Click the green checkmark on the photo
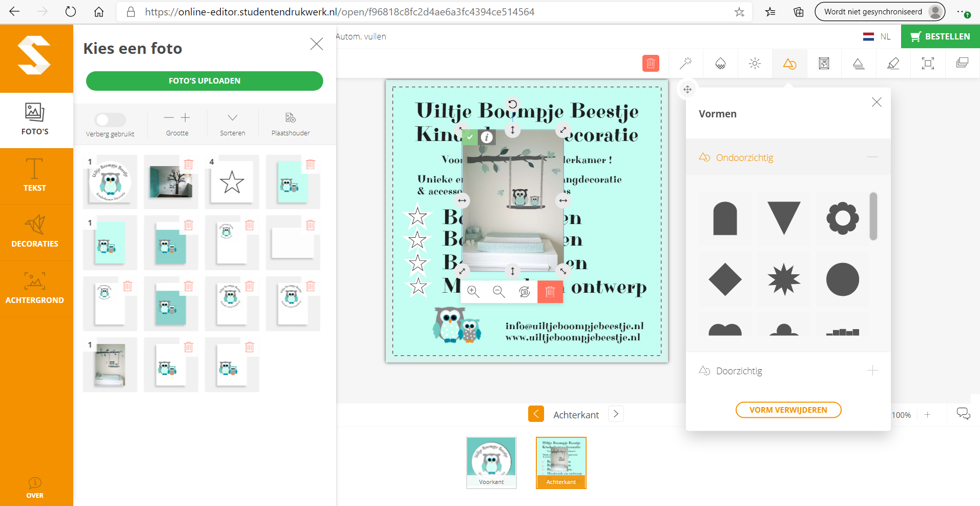The width and height of the screenshot is (980, 506). tap(470, 137)
